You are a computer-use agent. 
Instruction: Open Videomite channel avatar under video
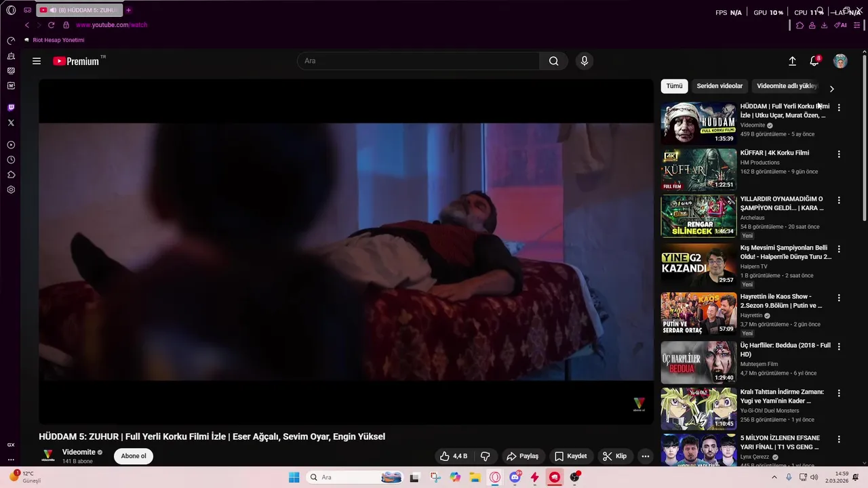click(48, 456)
